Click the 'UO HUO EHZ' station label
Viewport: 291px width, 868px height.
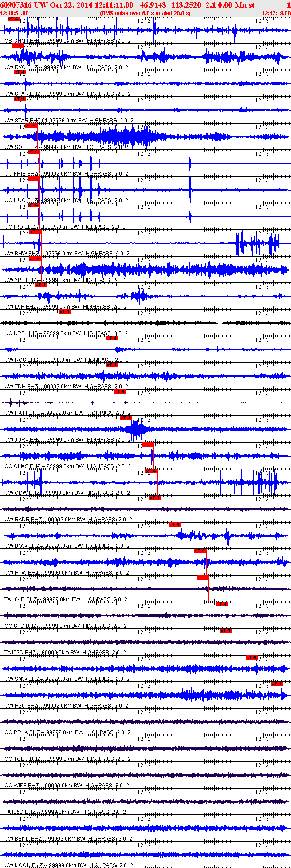coord(22,200)
